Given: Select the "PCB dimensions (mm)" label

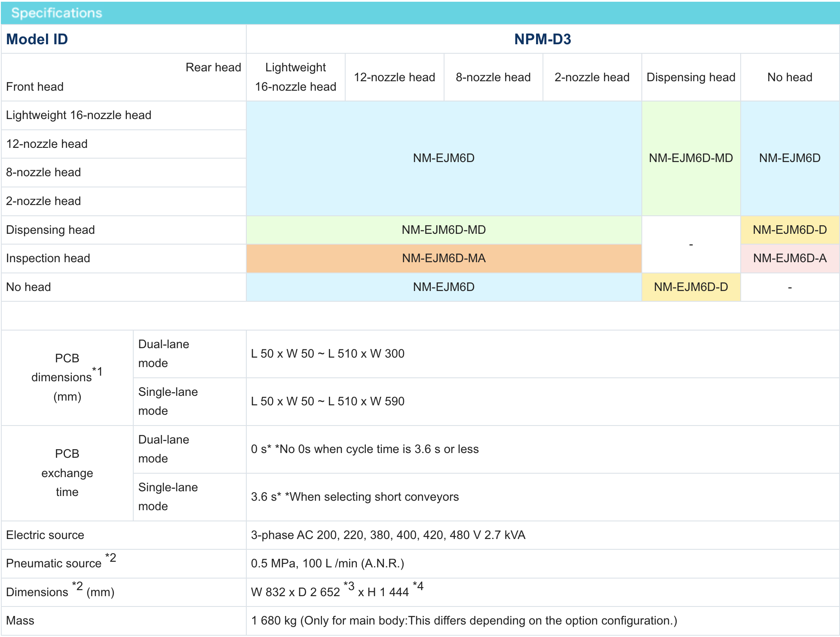Looking at the screenshot, I should coord(67,377).
